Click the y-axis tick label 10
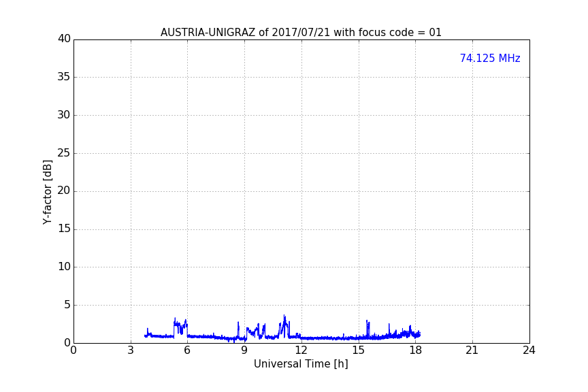The width and height of the screenshot is (588, 392). click(x=64, y=267)
